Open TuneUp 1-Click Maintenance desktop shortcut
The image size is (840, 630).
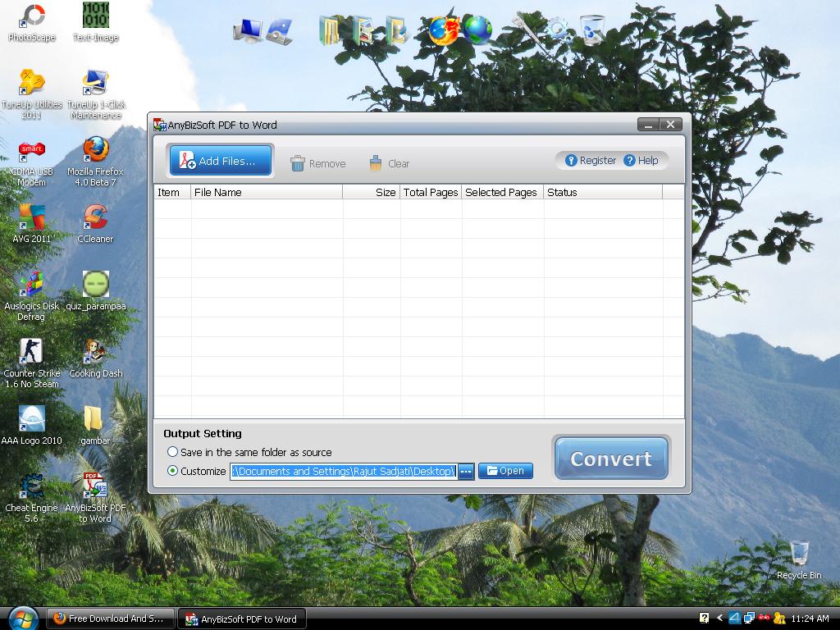(x=96, y=94)
